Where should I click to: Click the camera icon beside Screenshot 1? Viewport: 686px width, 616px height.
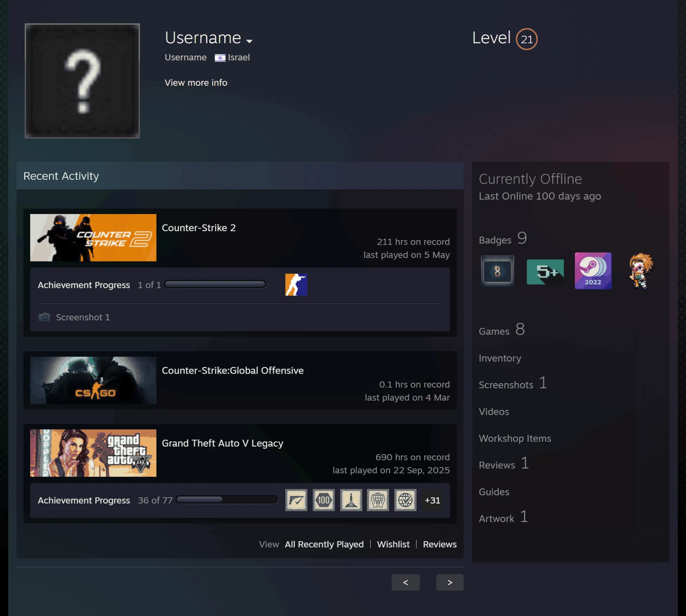[44, 317]
